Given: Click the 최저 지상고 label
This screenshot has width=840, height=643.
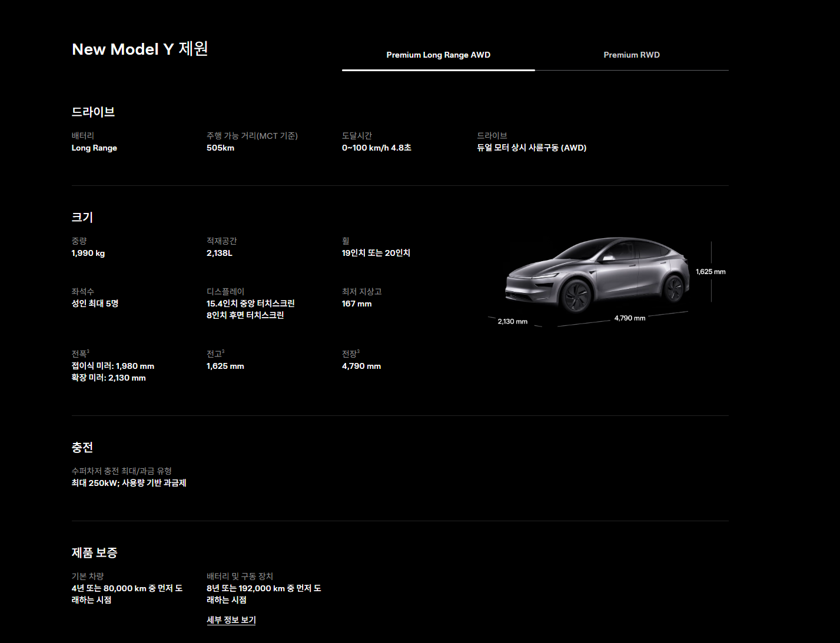Looking at the screenshot, I should click(362, 292).
